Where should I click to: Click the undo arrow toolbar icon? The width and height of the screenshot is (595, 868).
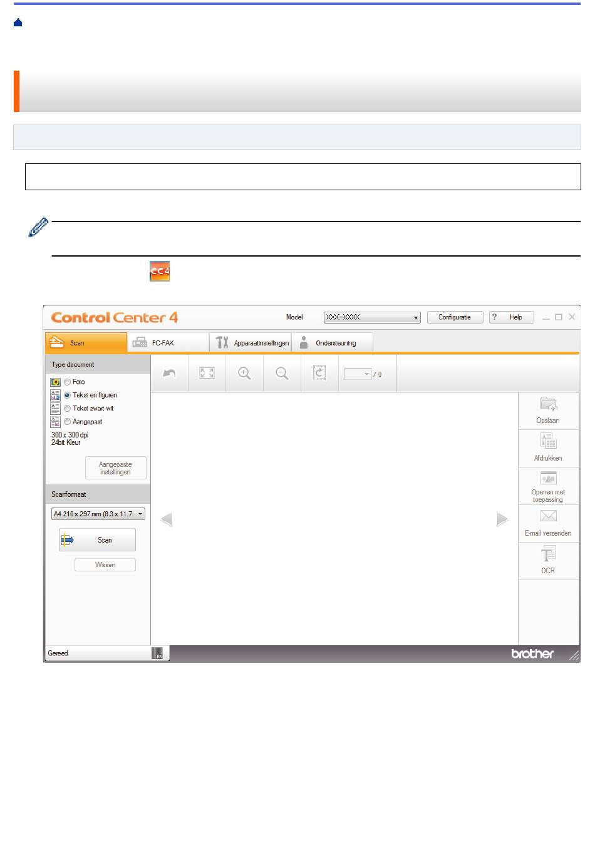[x=169, y=374]
